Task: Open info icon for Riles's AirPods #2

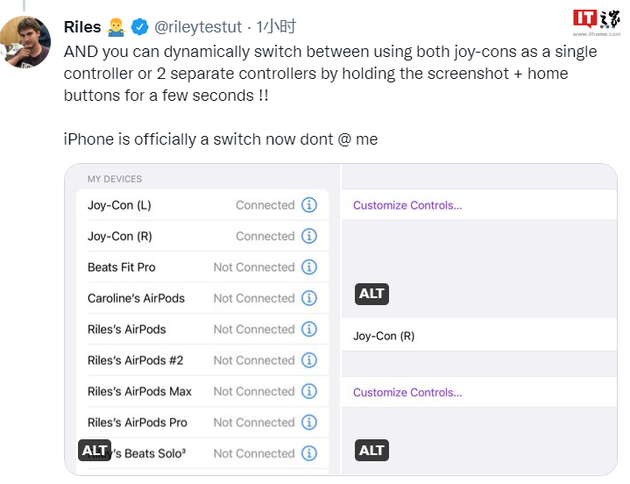Action: coord(309,360)
